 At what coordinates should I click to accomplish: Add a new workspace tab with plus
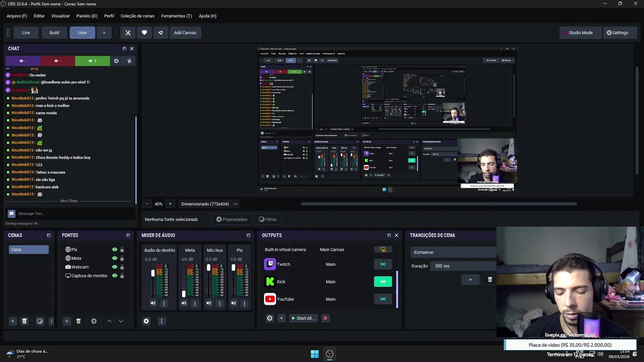point(104,33)
